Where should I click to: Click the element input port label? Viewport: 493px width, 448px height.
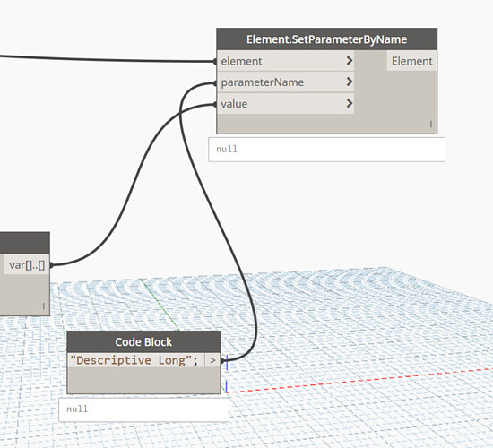pyautogui.click(x=241, y=61)
